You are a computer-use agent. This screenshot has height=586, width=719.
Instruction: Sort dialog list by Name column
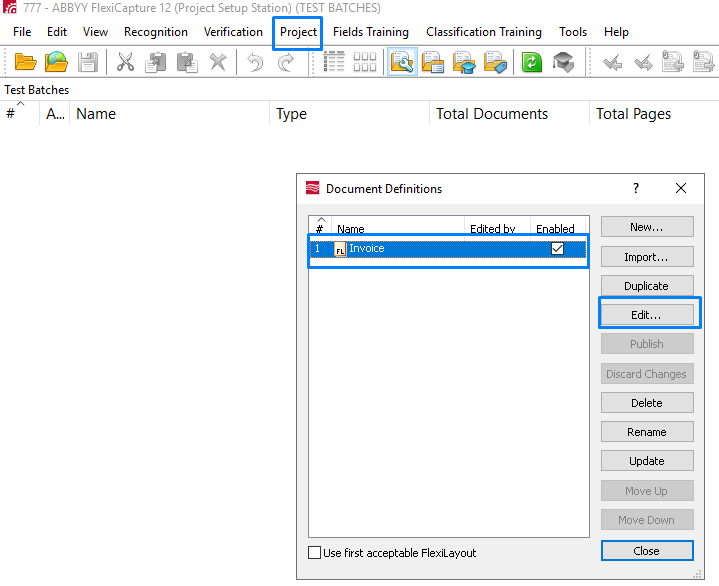(398, 228)
